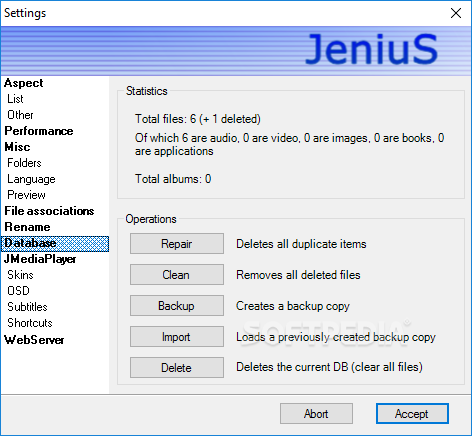Open the Performance settings category
Viewport: 472px width, 436px height.
pyautogui.click(x=39, y=131)
